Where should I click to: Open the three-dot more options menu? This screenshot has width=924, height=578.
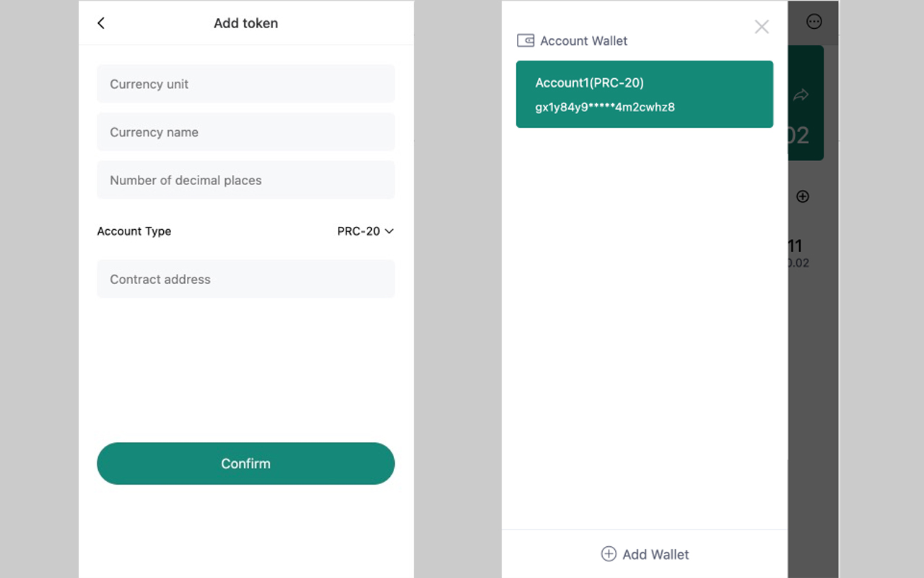coord(814,22)
